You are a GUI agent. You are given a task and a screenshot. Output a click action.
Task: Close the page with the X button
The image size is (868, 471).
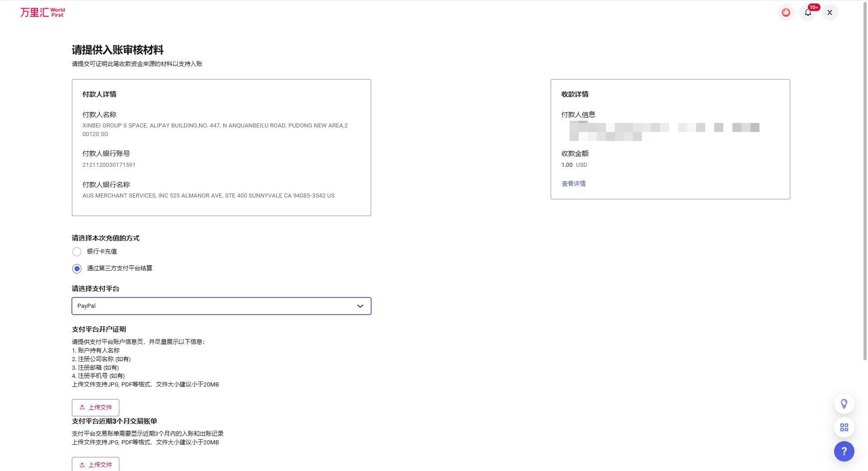tap(830, 13)
